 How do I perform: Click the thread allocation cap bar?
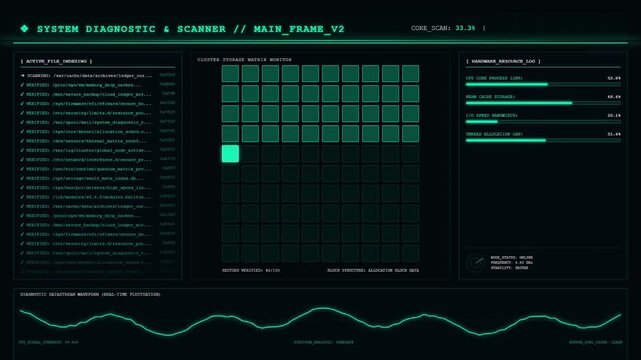pyautogui.click(x=543, y=141)
